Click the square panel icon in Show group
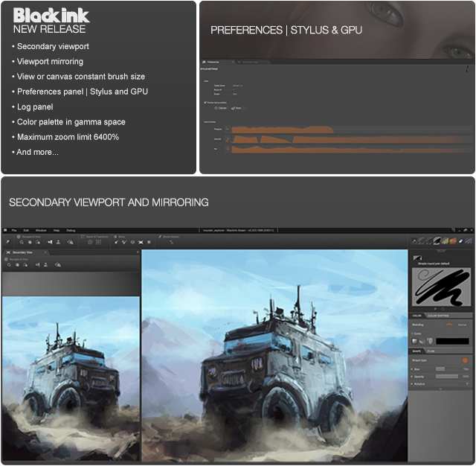476x466 pixels. (149, 242)
